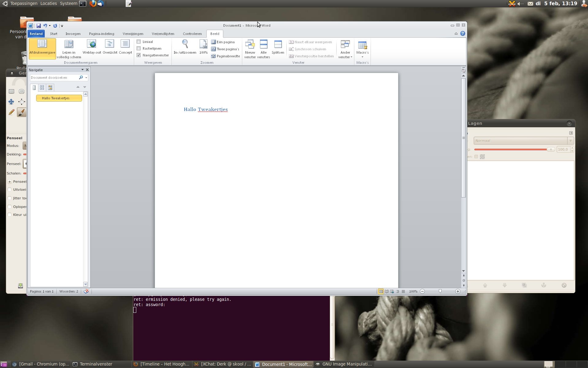
Task: Switch to the Pagina-indeling tab
Action: 101,34
